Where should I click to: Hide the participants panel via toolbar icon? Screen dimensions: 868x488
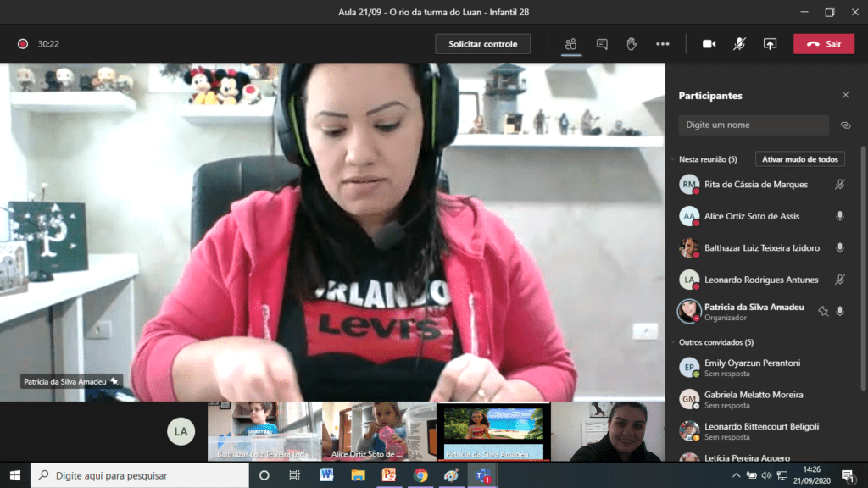571,44
